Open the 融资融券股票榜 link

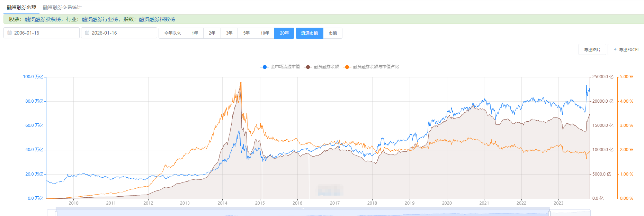tap(43, 19)
